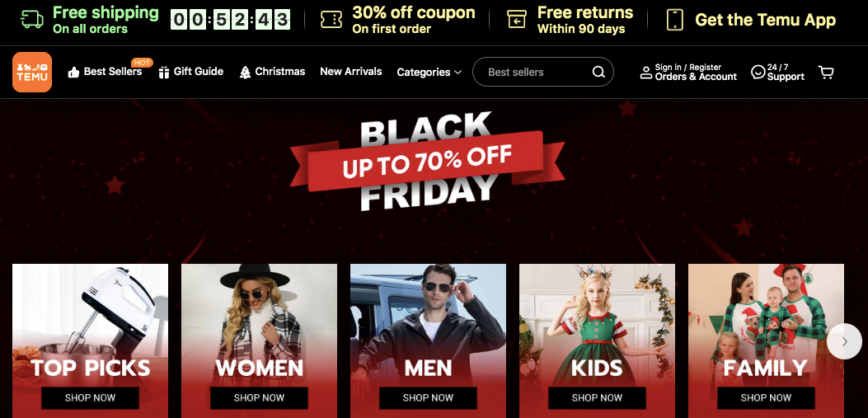868x418 pixels.
Task: Expand the Categories dropdown
Action: pyautogui.click(x=429, y=72)
